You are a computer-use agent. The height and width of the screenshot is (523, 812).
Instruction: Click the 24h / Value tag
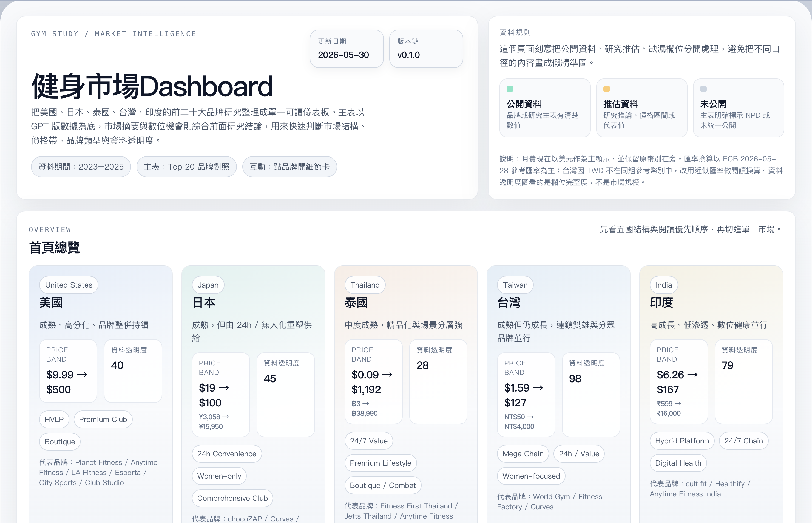click(x=579, y=454)
